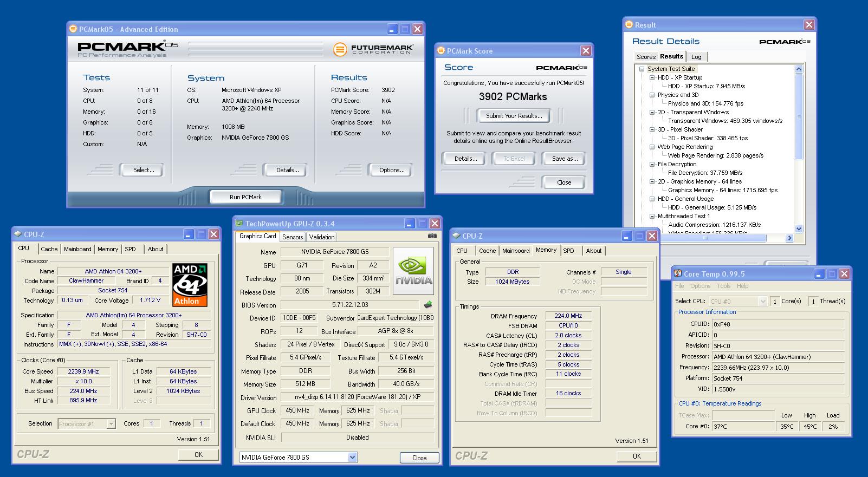Collapse the Physics and 3D node
The image size is (868, 477).
coord(652,95)
